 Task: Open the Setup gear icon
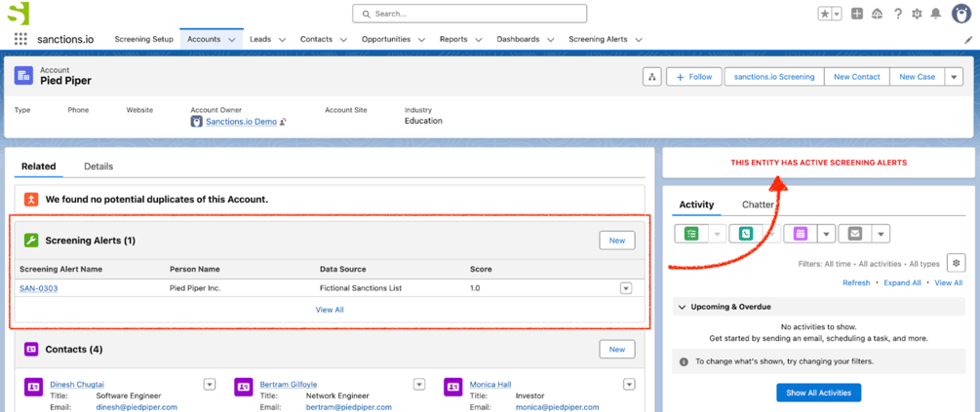point(917,14)
